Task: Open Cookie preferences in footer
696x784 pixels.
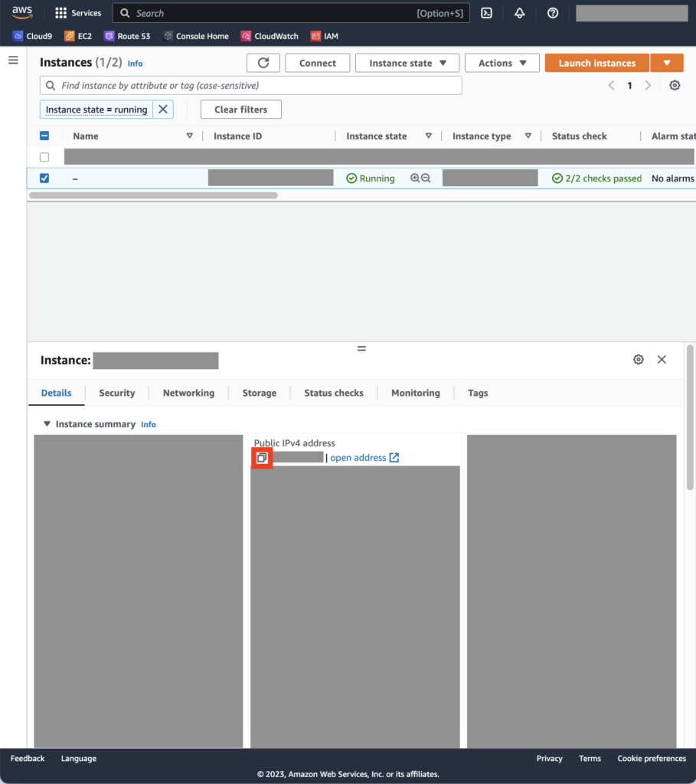Action: pos(652,759)
